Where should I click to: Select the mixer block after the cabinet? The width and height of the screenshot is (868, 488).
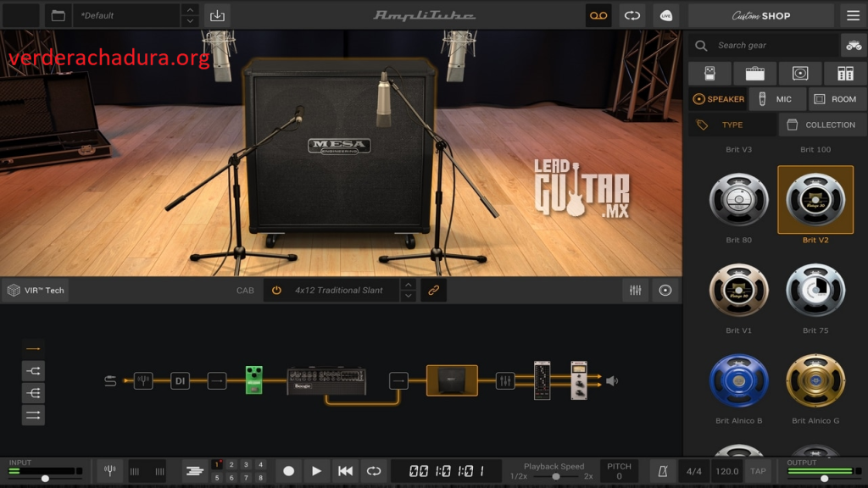pos(505,380)
